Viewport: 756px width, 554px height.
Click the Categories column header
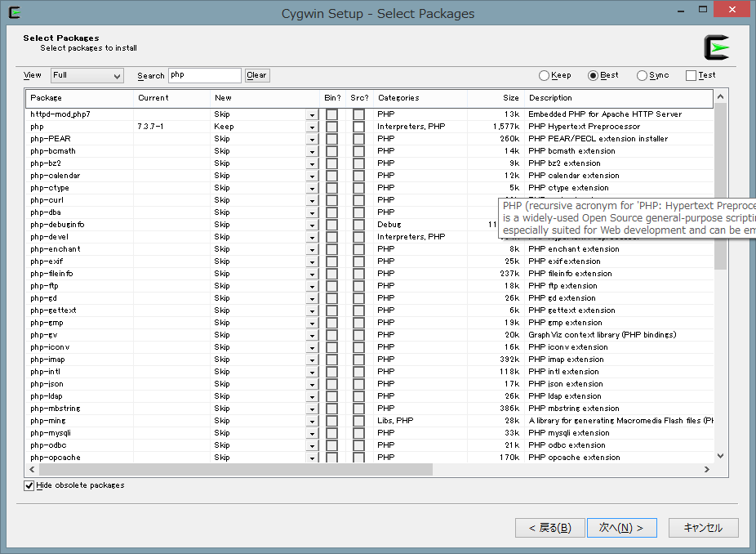pos(420,98)
